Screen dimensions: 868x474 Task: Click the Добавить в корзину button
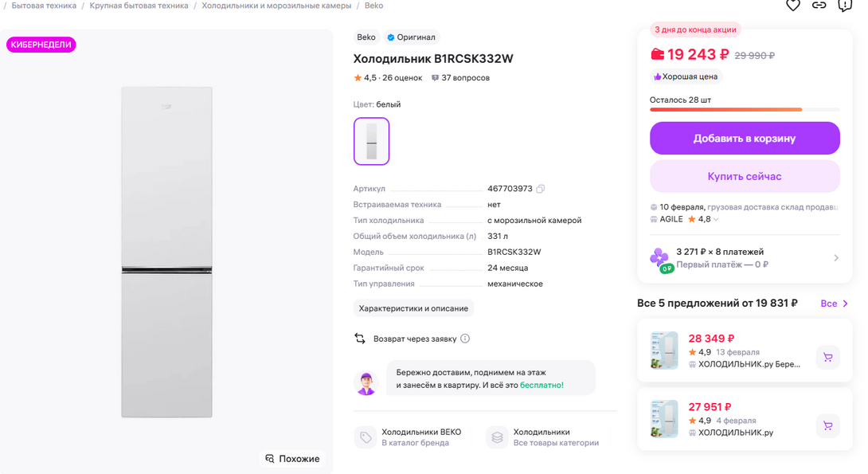[745, 138]
